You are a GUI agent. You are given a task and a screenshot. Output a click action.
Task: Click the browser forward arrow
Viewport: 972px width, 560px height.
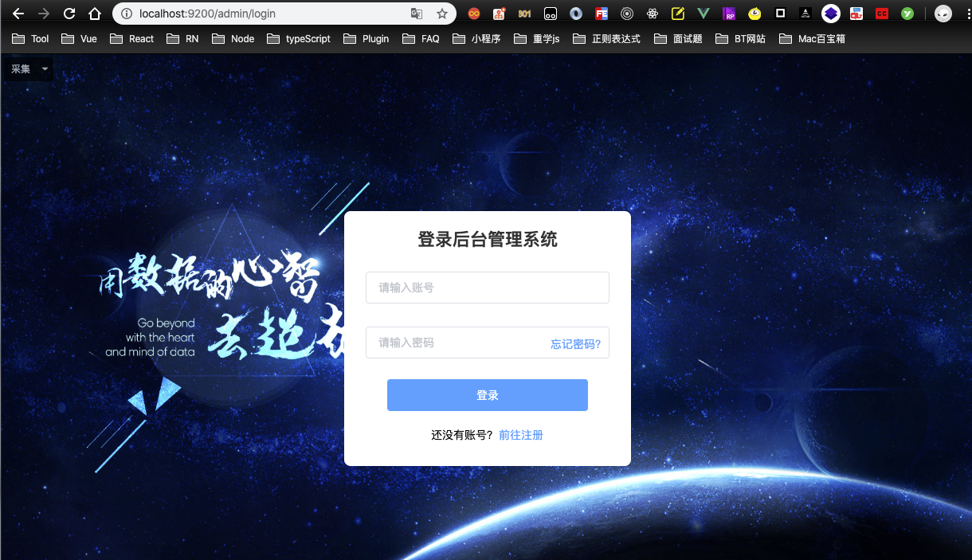(44, 14)
